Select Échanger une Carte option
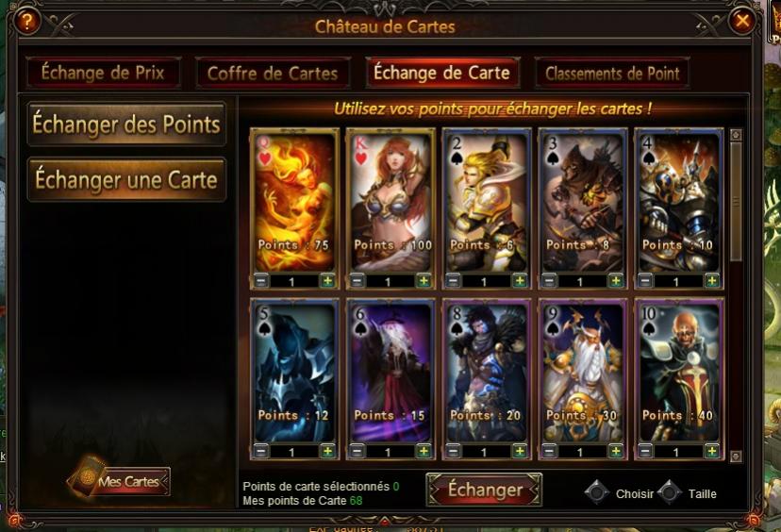Image resolution: width=781 pixels, height=532 pixels. pyautogui.click(x=126, y=180)
